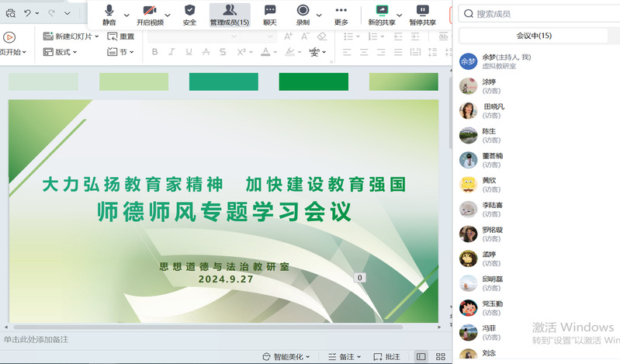620x364 pixels.
Task: Turn on the video camera
Action: pos(150,13)
